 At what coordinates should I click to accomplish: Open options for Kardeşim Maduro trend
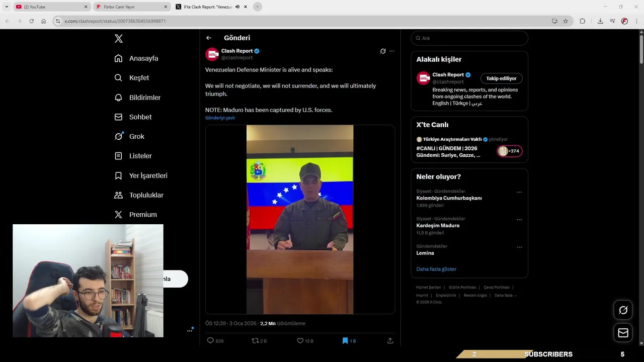tap(519, 220)
